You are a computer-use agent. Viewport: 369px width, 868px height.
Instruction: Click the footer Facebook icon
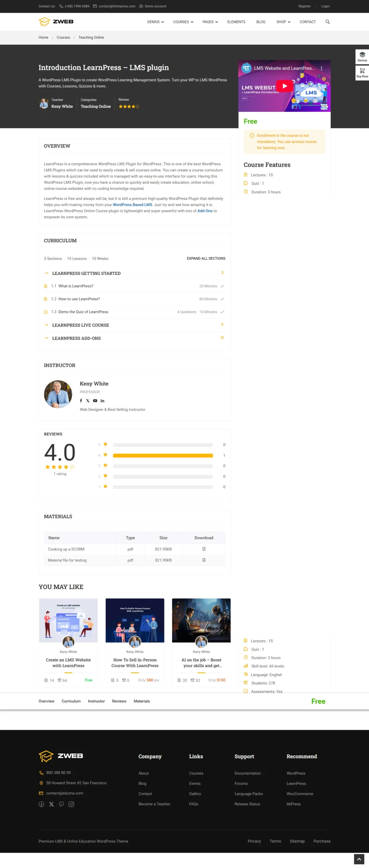(41, 804)
